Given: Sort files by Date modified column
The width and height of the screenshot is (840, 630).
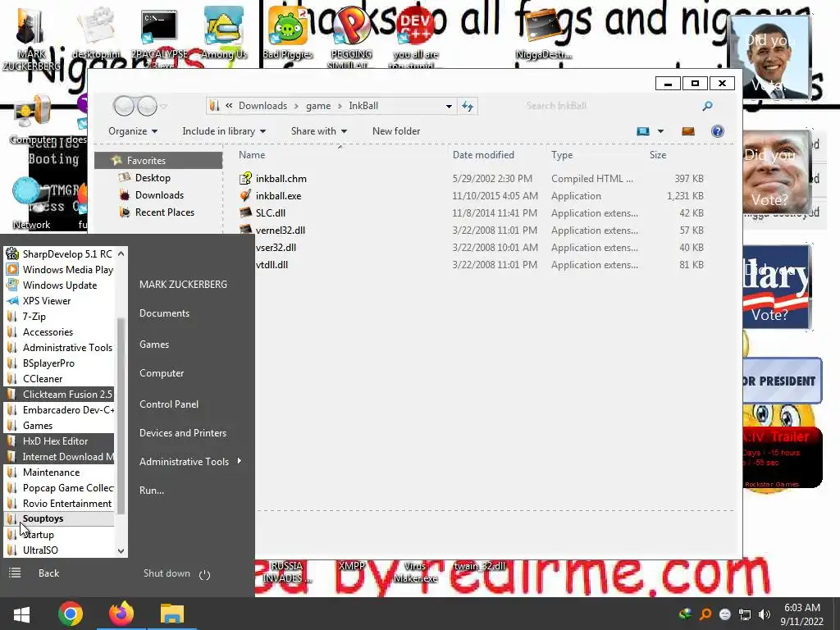Looking at the screenshot, I should click(x=483, y=155).
